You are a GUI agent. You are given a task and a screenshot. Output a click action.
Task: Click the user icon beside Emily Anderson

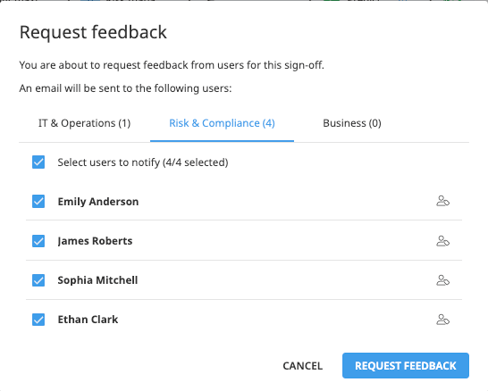coord(443,201)
